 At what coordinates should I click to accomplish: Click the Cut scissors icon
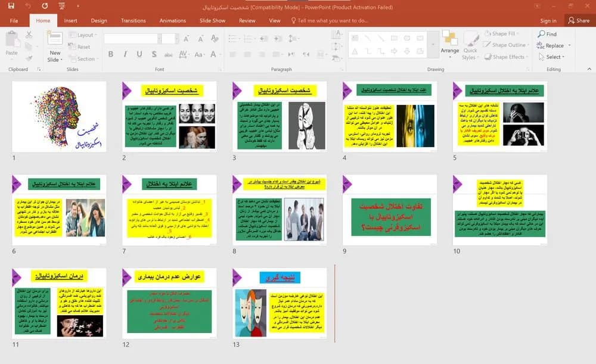click(x=29, y=35)
